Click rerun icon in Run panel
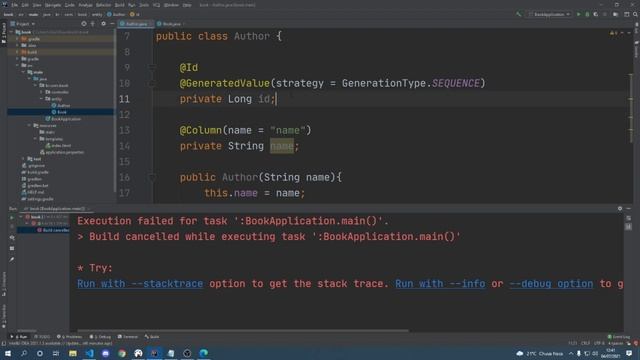The image size is (640, 360). [12, 218]
